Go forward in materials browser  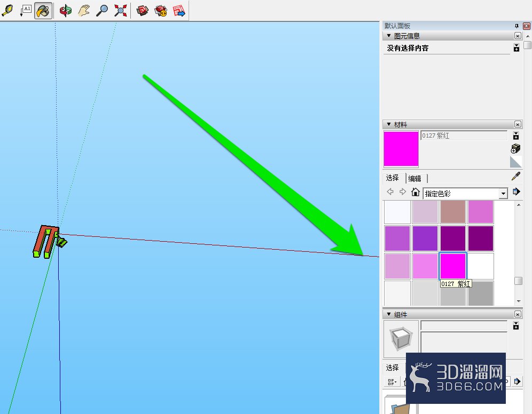point(402,192)
